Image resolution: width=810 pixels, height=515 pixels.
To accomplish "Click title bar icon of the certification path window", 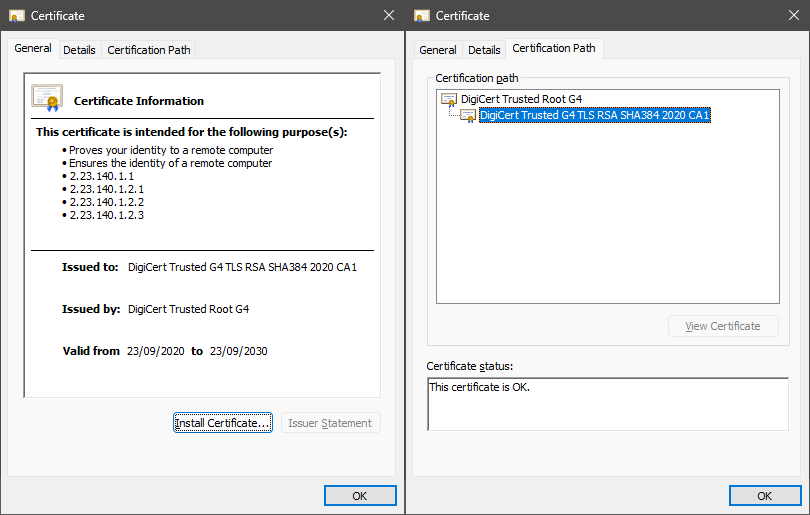I will (x=422, y=15).
